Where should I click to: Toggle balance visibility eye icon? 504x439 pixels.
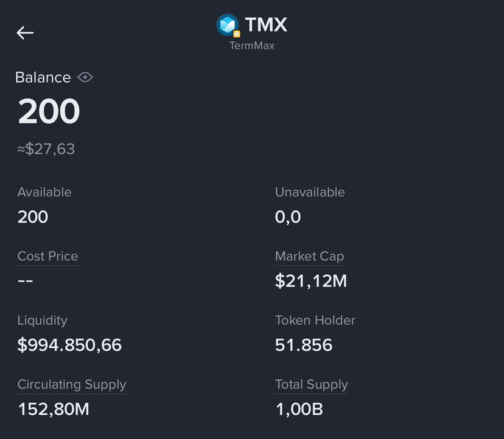(85, 77)
